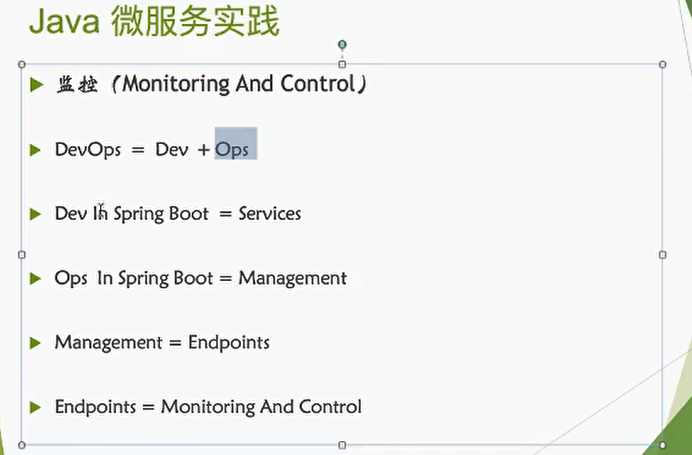This screenshot has height=455, width=692.
Task: Click the text Dev In Spring Boot
Action: (132, 214)
